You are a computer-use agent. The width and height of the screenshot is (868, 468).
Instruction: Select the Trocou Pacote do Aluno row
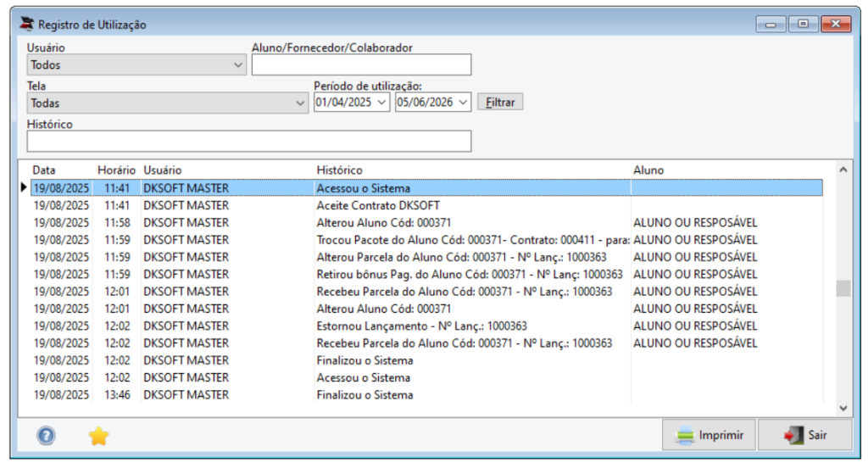[427, 240]
